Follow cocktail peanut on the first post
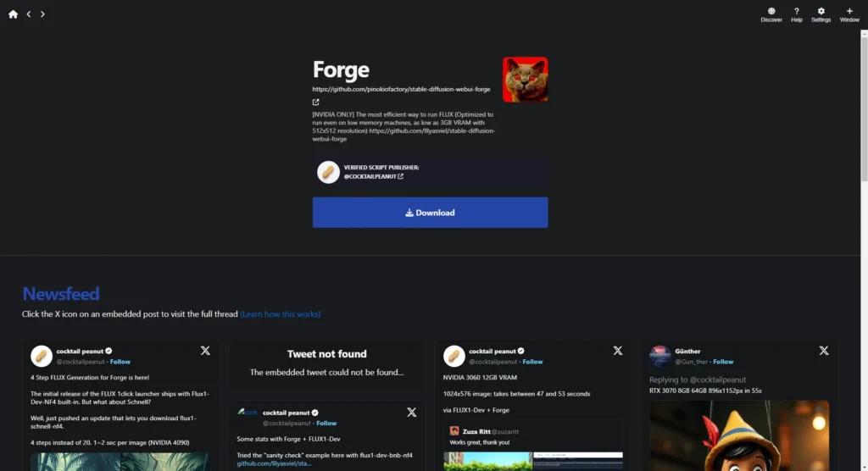This screenshot has width=868, height=471. (x=120, y=362)
